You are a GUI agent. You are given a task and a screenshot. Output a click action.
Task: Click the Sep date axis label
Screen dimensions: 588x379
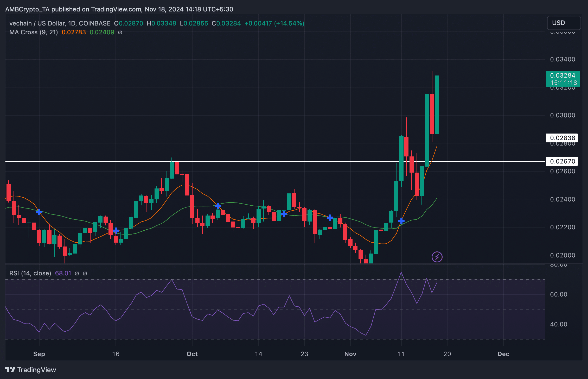(x=39, y=354)
